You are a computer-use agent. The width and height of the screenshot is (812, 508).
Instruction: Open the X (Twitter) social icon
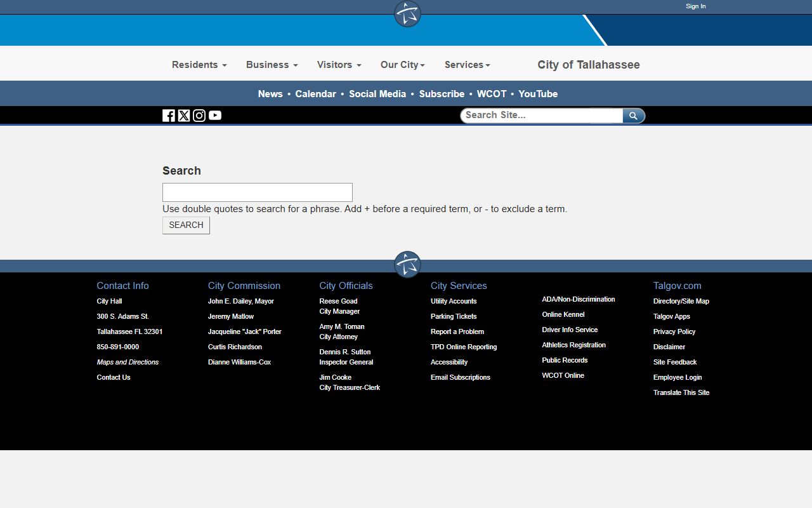(x=184, y=116)
